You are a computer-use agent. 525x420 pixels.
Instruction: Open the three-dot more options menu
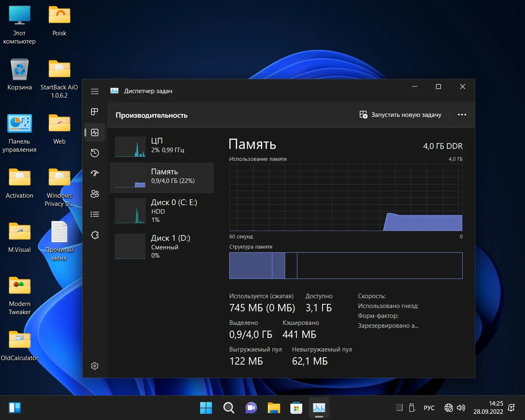[462, 115]
